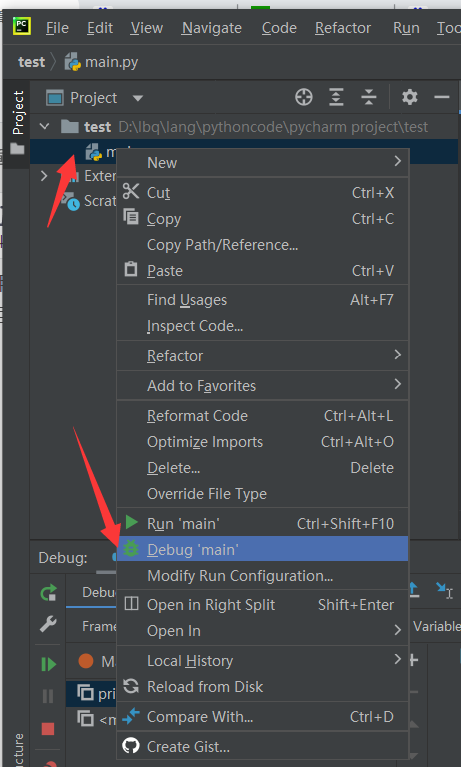This screenshot has width=461, height=767.
Task: Select Open in Right Split
Action: pos(262,605)
